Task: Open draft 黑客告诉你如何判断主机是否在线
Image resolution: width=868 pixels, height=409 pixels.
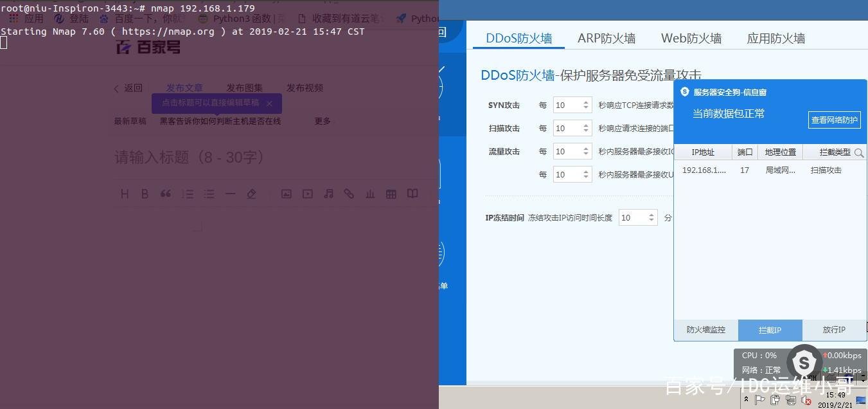Action: [220, 121]
